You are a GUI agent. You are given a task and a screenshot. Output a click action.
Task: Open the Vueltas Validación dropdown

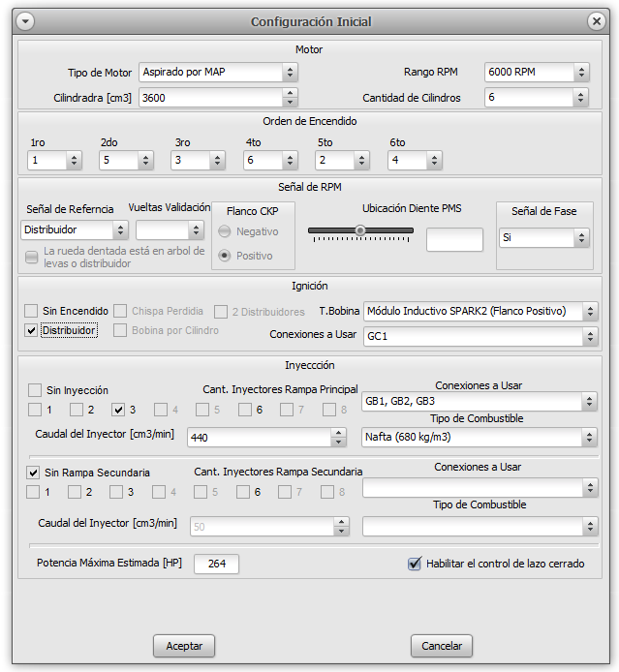tap(170, 230)
